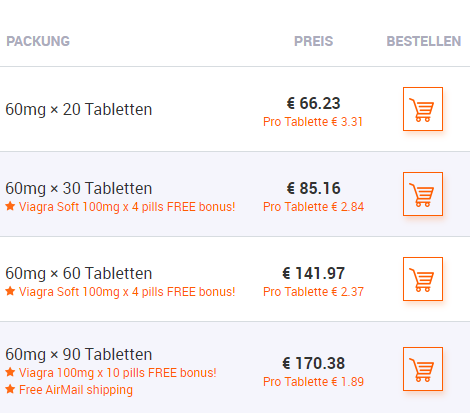This screenshot has height=413, width=470.
Task: Click the bonus star icon in 60 Tabletten row
Action: pyautogui.click(x=10, y=291)
